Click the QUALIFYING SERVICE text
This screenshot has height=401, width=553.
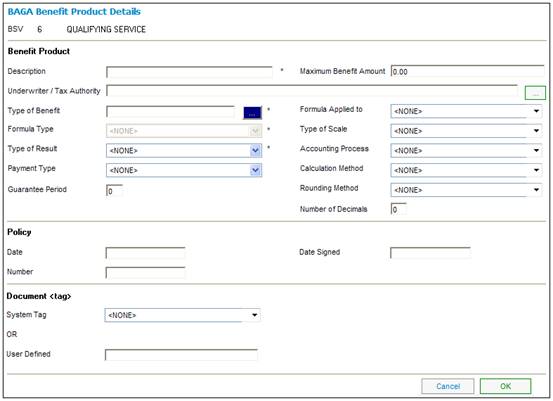106,29
